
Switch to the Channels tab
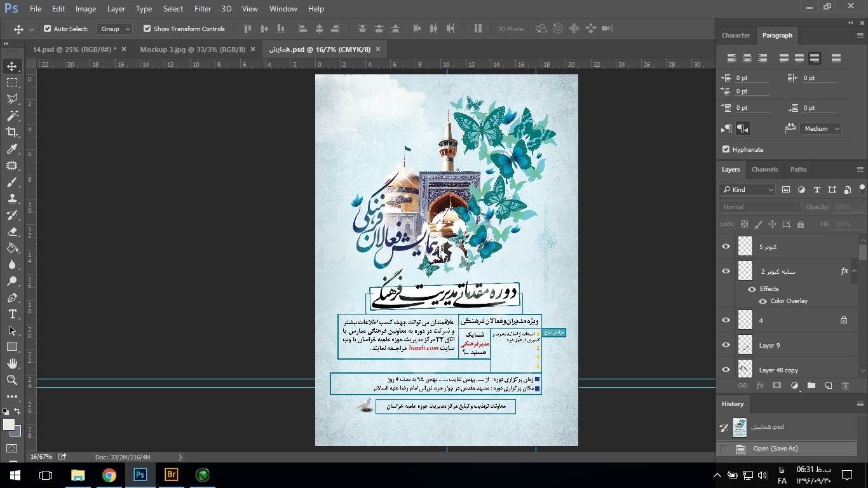pos(764,170)
